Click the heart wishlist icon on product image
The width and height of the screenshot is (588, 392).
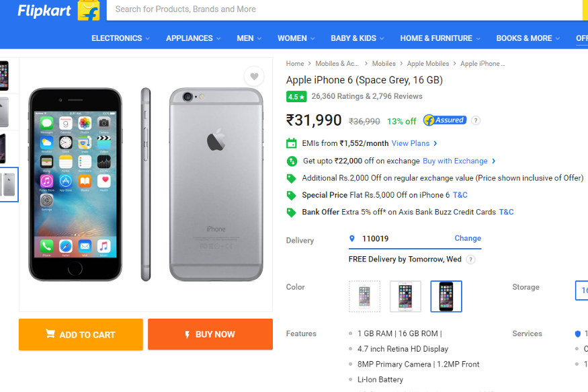[x=254, y=77]
